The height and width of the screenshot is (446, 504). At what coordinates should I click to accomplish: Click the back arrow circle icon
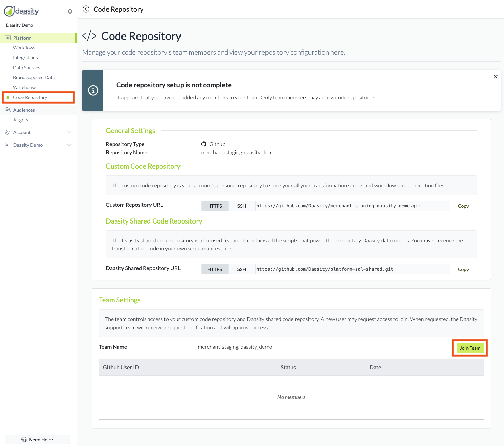tap(86, 9)
